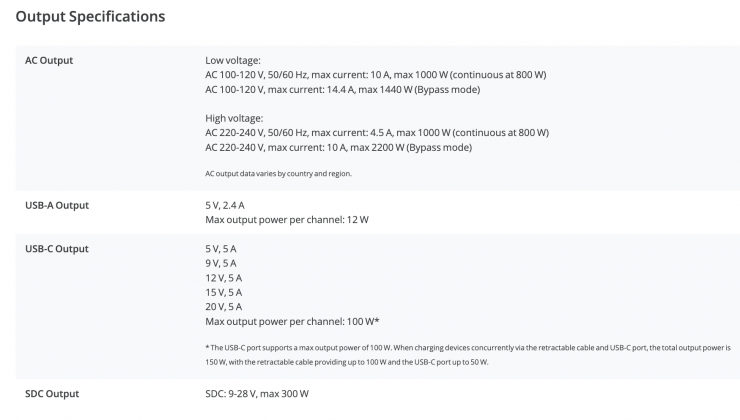The height and width of the screenshot is (420, 740).
Task: Click the 2200 W Bypass mode line
Action: [338, 148]
